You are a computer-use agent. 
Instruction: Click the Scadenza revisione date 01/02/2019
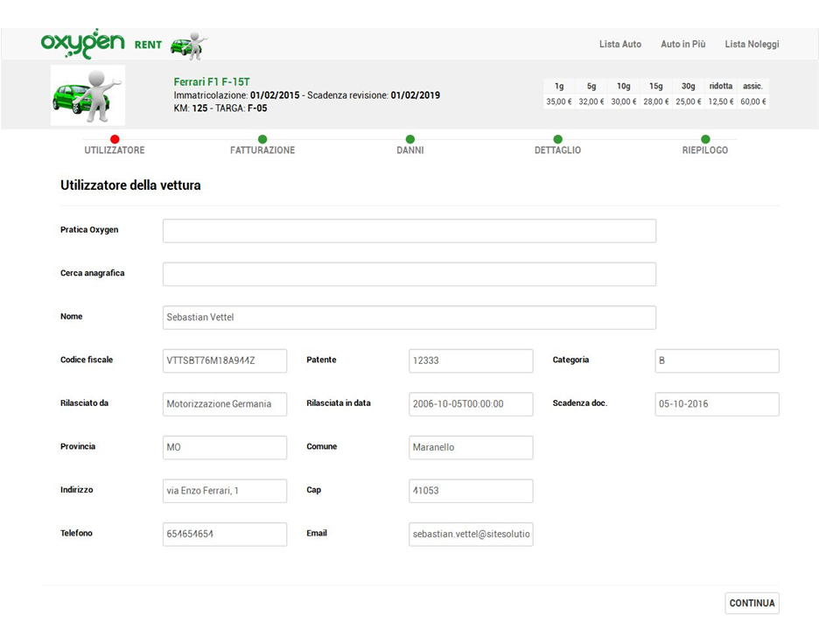(x=415, y=95)
